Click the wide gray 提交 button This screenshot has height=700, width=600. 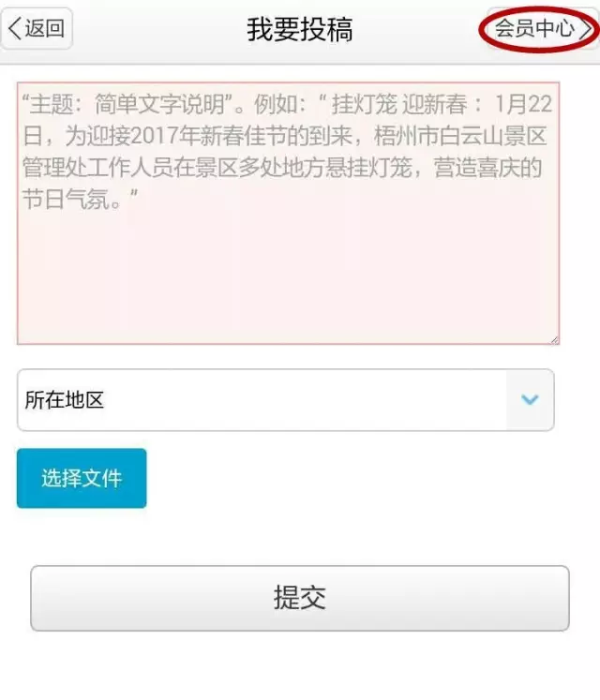(x=300, y=598)
